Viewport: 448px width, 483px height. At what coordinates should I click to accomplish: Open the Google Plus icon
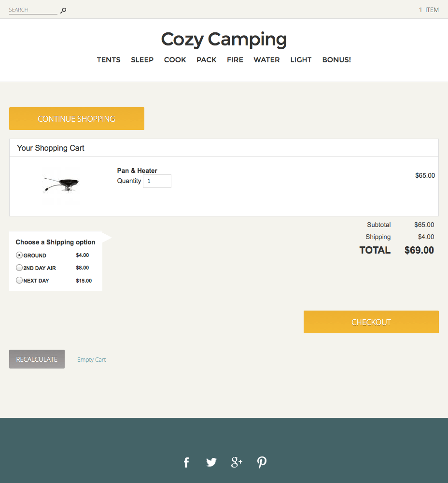(x=237, y=462)
